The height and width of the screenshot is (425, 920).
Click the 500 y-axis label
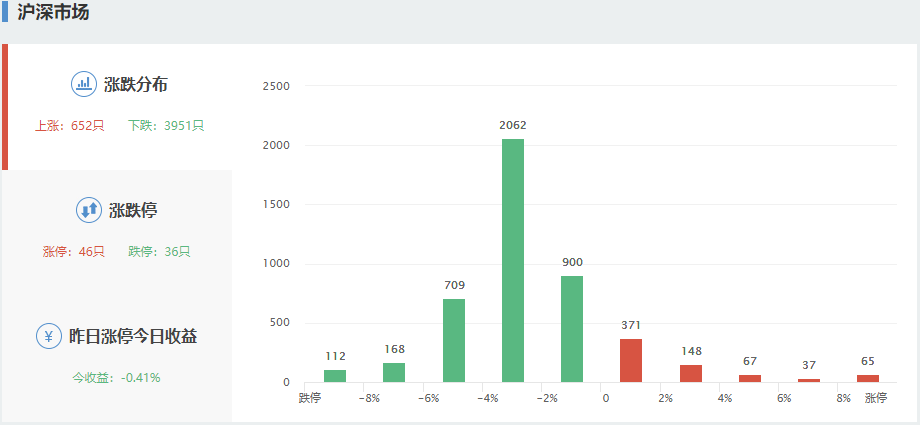pyautogui.click(x=279, y=323)
